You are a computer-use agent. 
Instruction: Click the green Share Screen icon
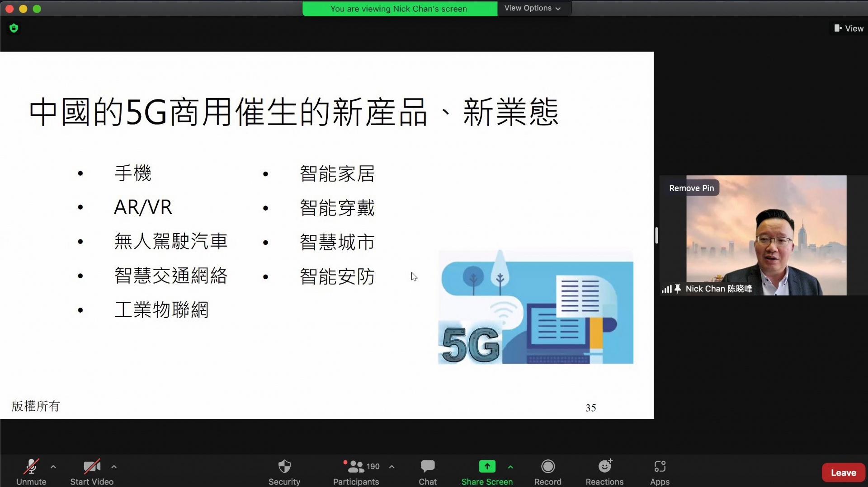[487, 466]
